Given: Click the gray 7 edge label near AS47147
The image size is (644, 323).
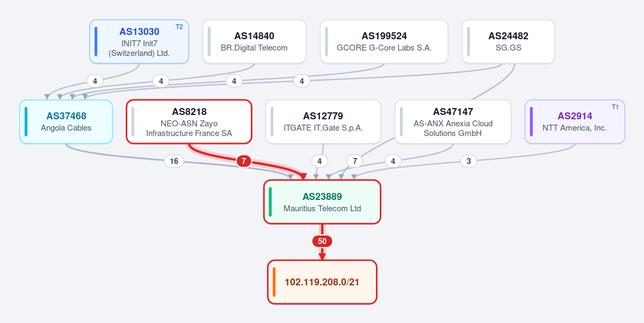Looking at the screenshot, I should pyautogui.click(x=355, y=161).
